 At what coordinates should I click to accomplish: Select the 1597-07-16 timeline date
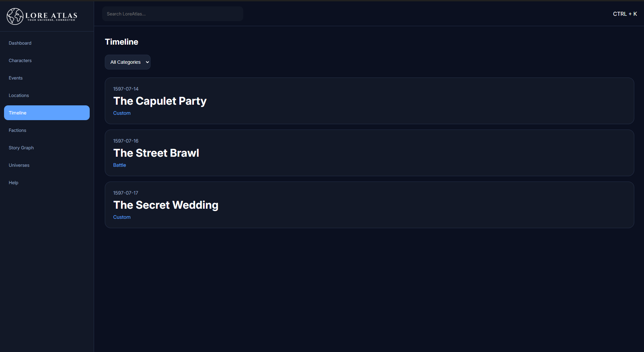126,141
